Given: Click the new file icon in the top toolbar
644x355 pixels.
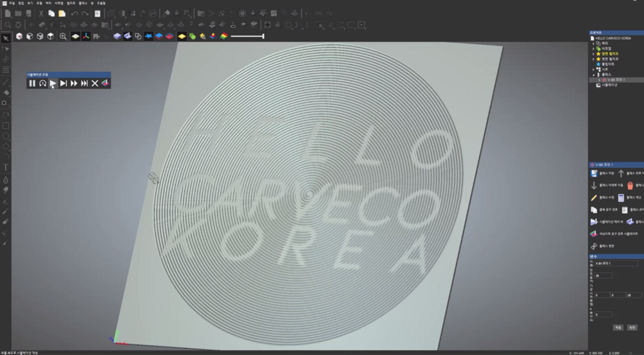Looking at the screenshot, I should (x=8, y=14).
